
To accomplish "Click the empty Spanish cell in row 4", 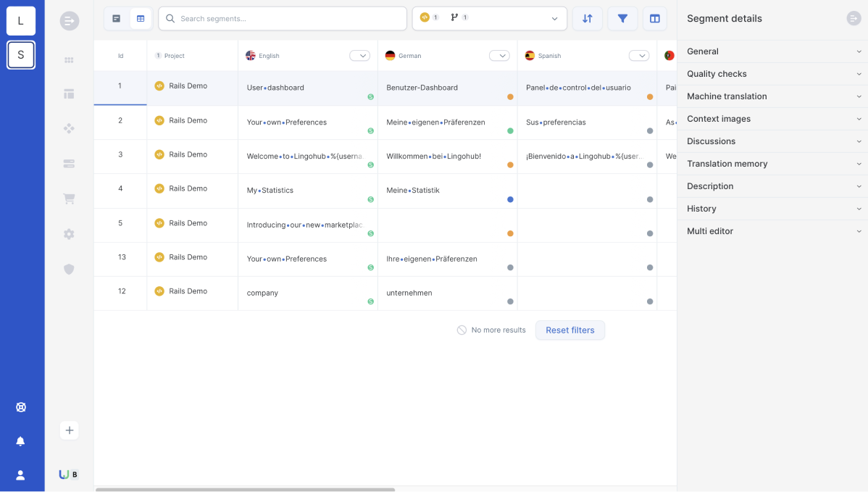I will [587, 191].
